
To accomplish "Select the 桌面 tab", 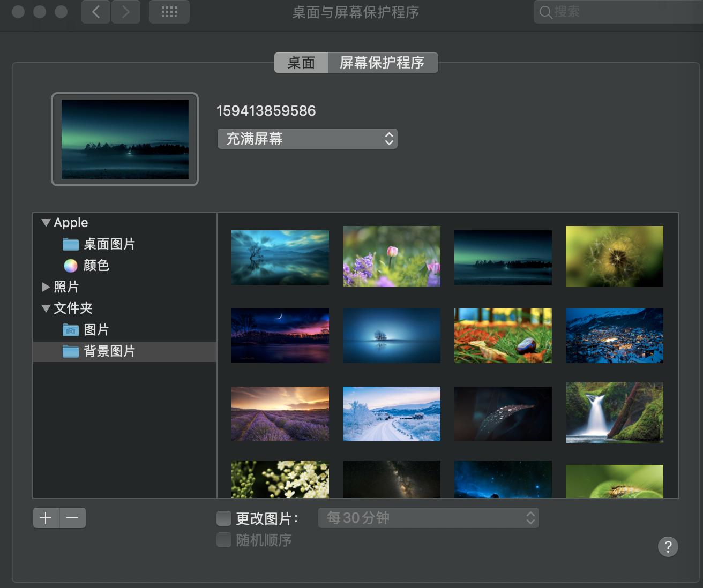I will 301,63.
